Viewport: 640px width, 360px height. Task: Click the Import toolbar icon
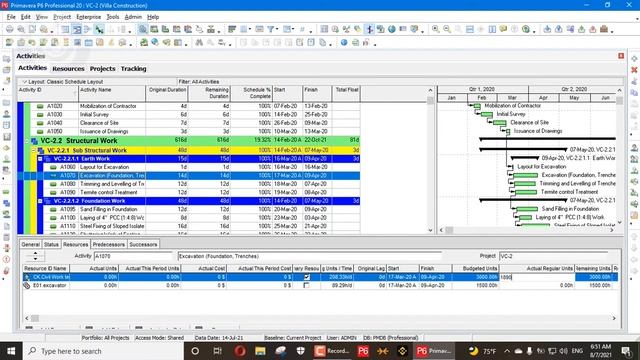pos(547,29)
